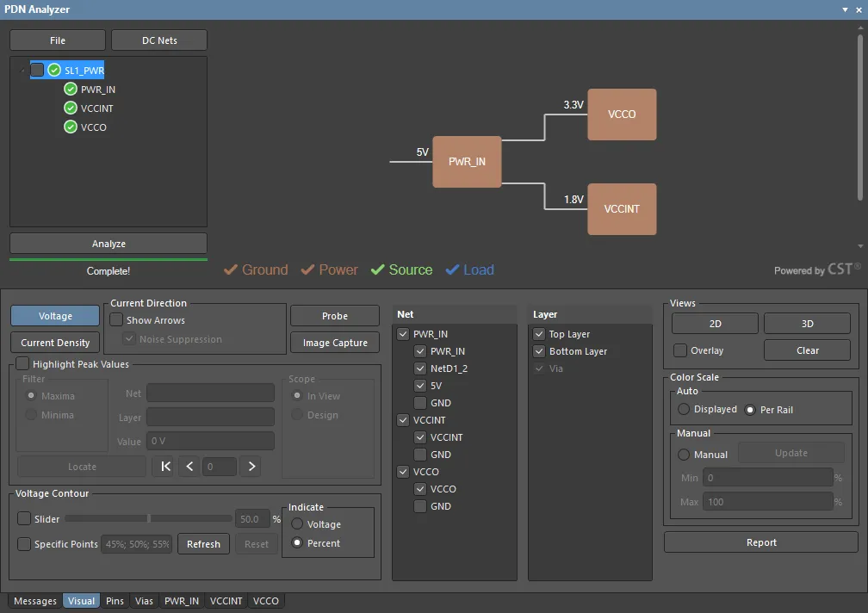Viewport: 868px width, 613px height.
Task: Click the Specific Points percentage field
Action: pyautogui.click(x=136, y=544)
